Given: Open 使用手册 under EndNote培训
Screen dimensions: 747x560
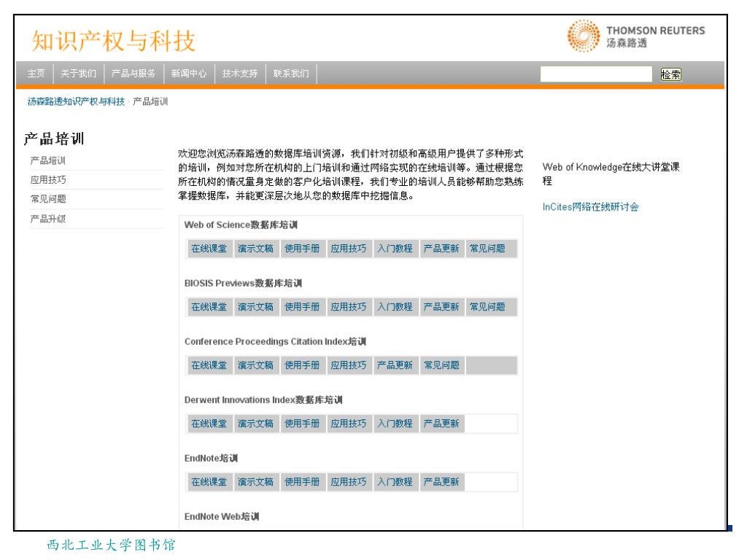Looking at the screenshot, I should [x=302, y=482].
